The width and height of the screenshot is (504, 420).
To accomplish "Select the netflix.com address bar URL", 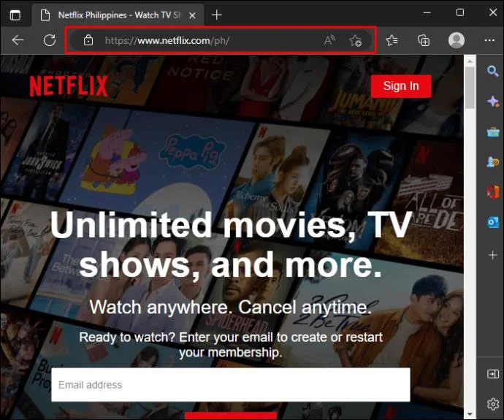I will pos(167,41).
